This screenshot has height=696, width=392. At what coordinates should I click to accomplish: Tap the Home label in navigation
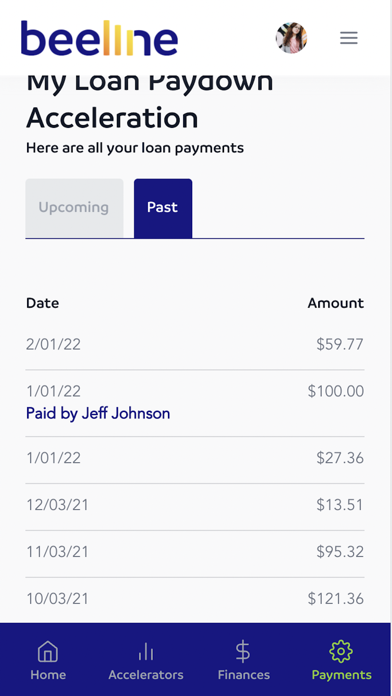click(48, 675)
